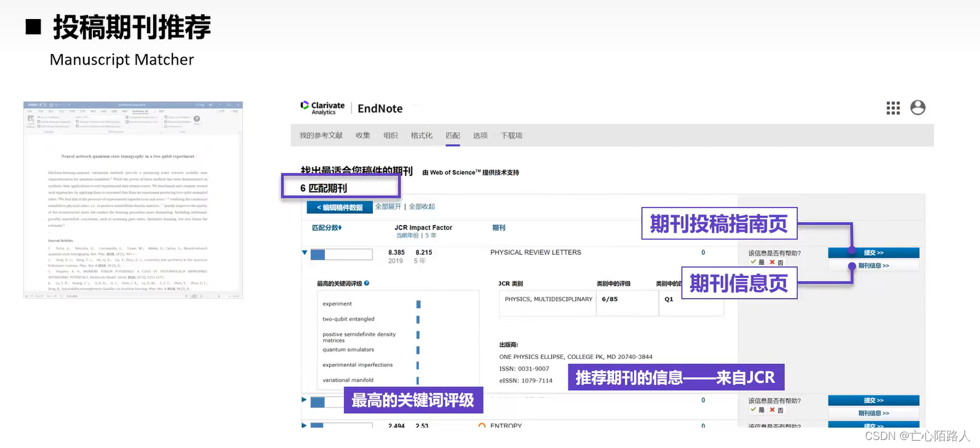This screenshot has height=448, width=980.
Task: Click the open access icon beside ENTROPY
Action: click(482, 425)
